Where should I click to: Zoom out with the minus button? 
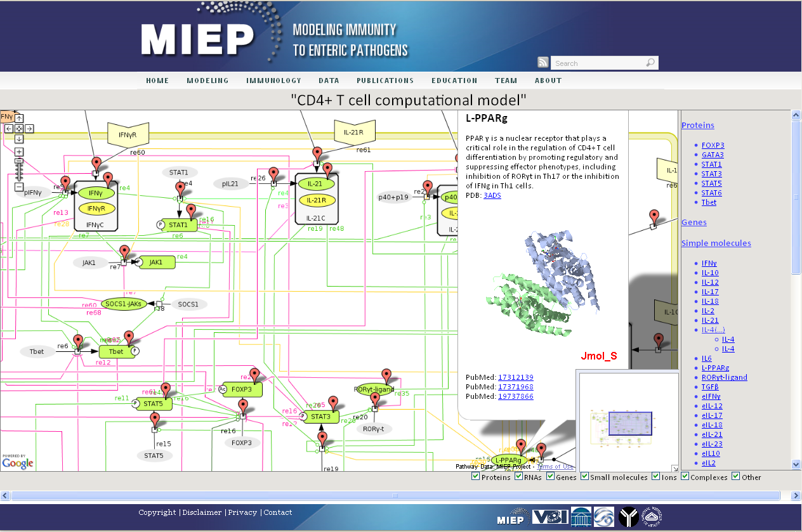click(x=19, y=186)
